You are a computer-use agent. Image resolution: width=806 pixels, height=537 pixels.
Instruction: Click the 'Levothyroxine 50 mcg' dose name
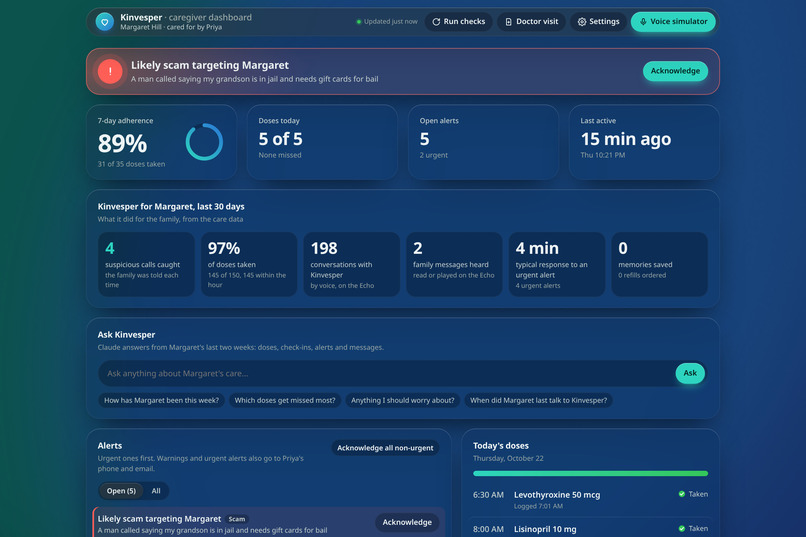557,495
